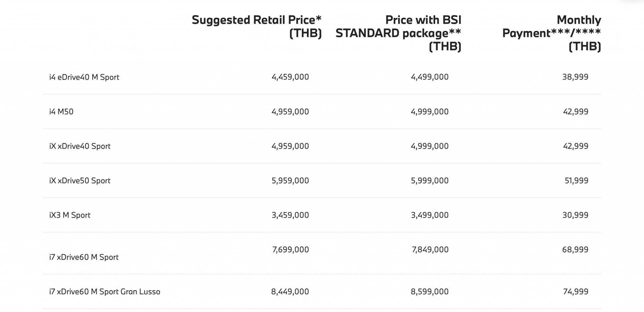This screenshot has width=644, height=312.
Task: Select the i7 xDrive60 M Sport model name
Action: click(x=84, y=257)
